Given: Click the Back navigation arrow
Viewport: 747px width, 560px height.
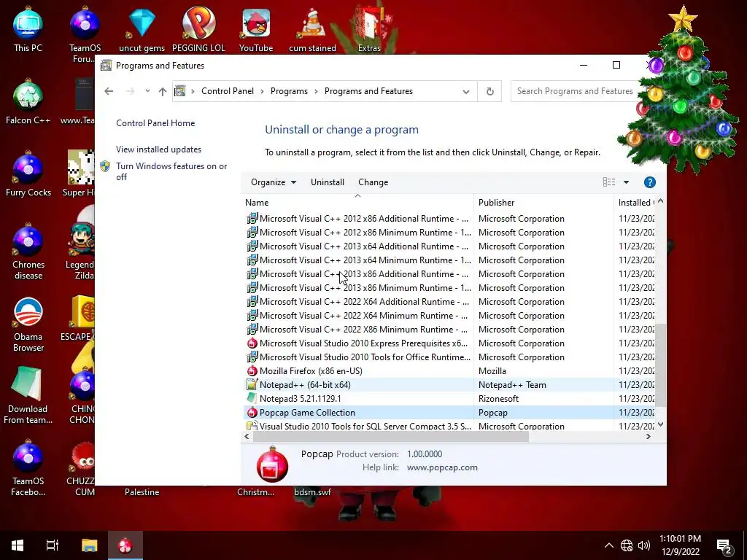Looking at the screenshot, I should click(109, 91).
